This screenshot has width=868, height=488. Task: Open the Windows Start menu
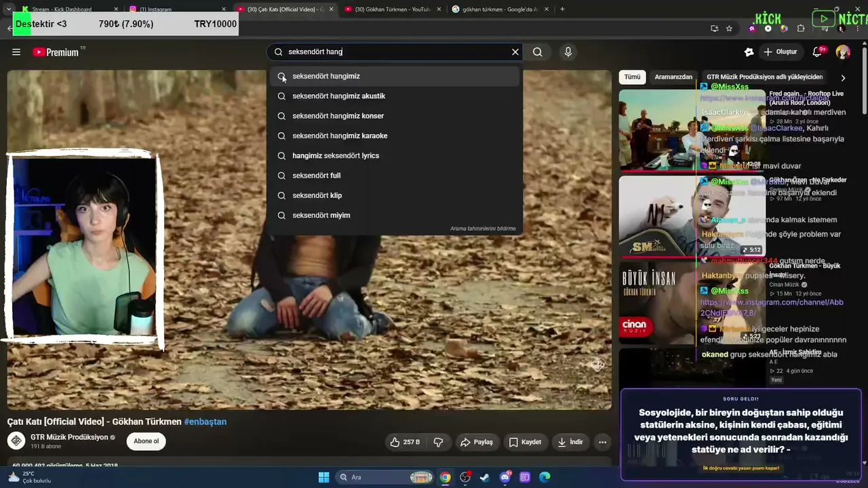coord(323,477)
